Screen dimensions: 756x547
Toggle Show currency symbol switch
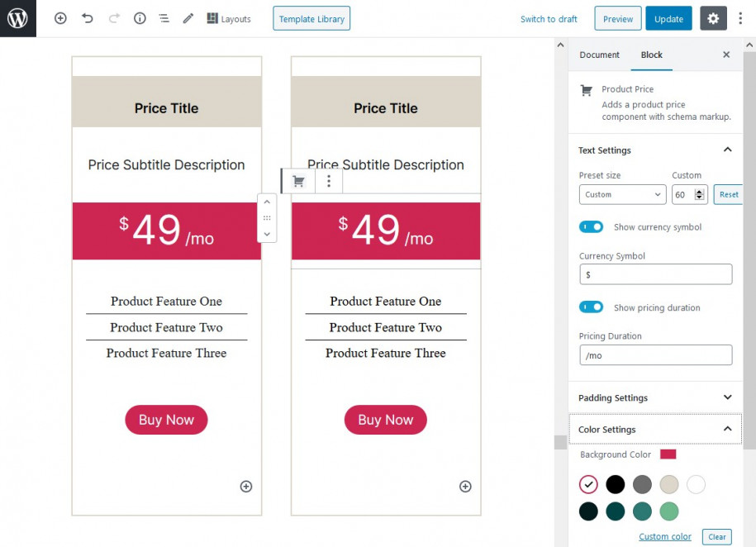(x=592, y=227)
